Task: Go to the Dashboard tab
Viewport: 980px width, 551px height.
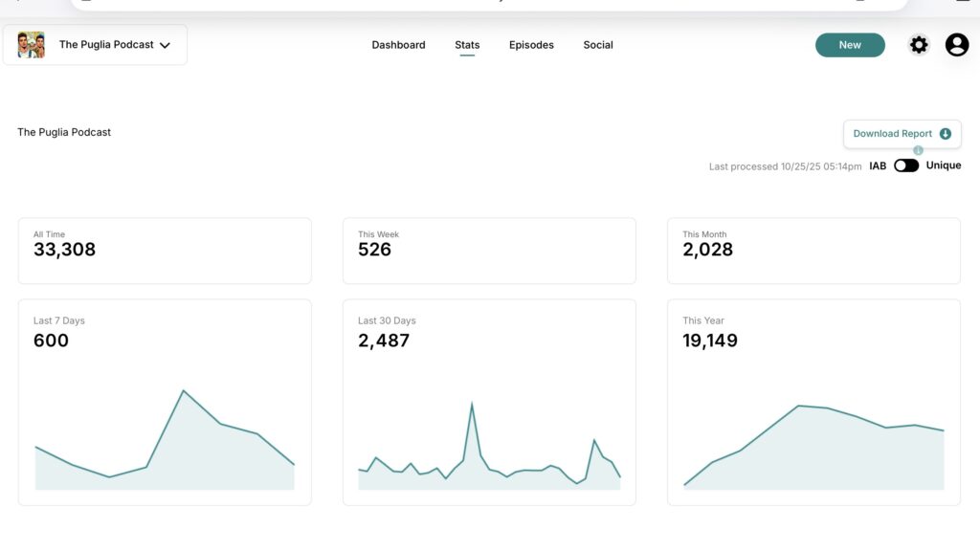Action: [398, 45]
